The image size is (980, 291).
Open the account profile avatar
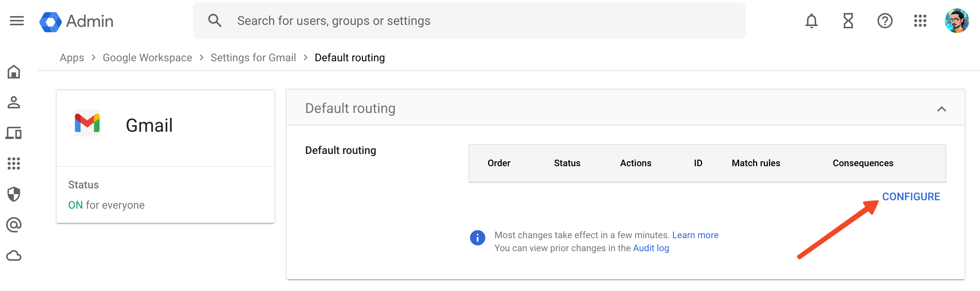(957, 21)
